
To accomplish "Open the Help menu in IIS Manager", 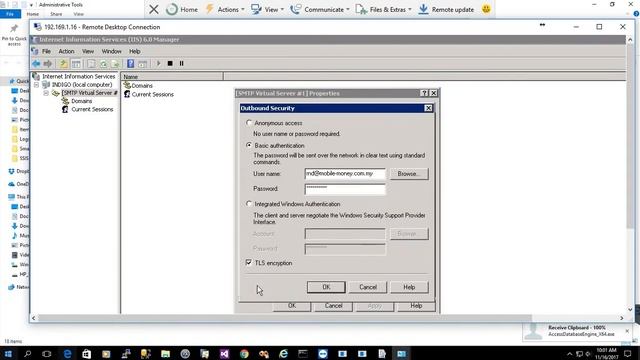I will coord(135,51).
